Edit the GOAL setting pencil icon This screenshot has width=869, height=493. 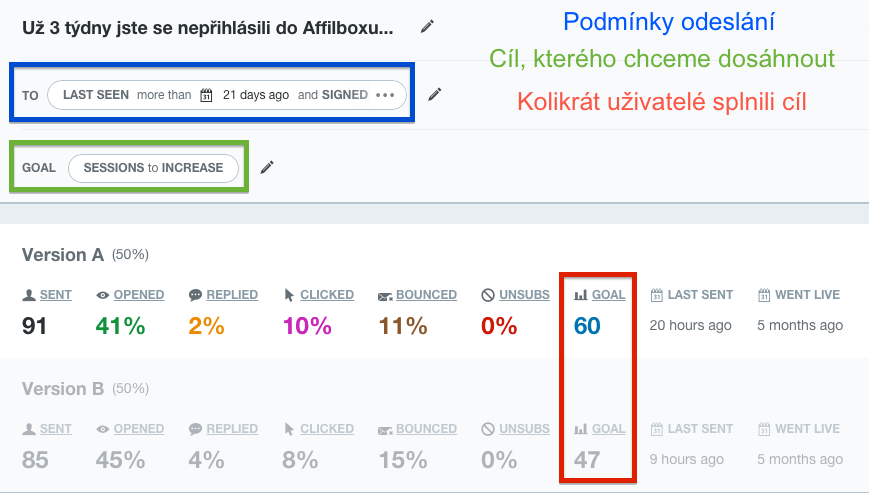[267, 167]
